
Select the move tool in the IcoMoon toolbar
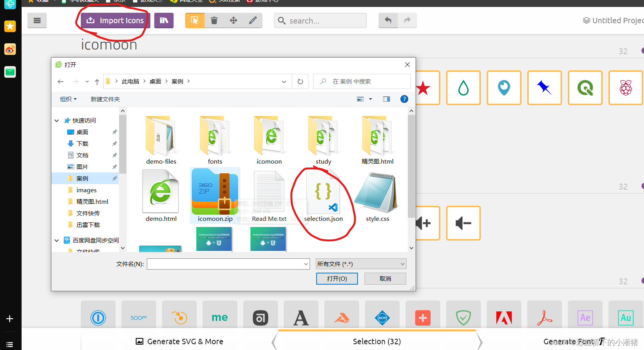pos(233,20)
